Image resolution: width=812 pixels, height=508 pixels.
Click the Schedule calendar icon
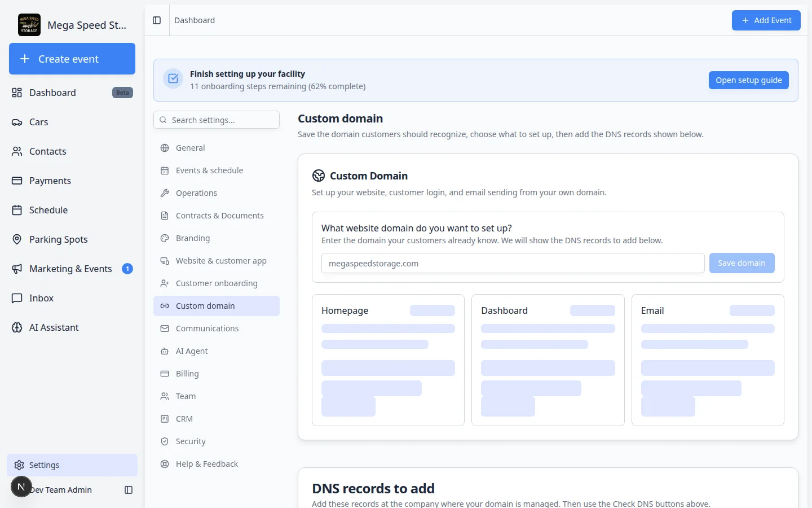(x=17, y=210)
